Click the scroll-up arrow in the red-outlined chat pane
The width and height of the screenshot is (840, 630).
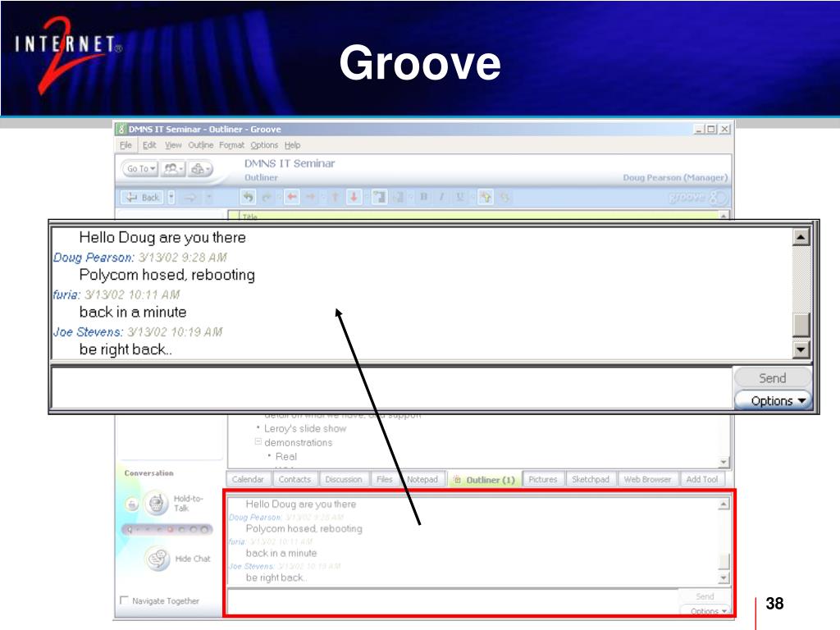point(724,504)
